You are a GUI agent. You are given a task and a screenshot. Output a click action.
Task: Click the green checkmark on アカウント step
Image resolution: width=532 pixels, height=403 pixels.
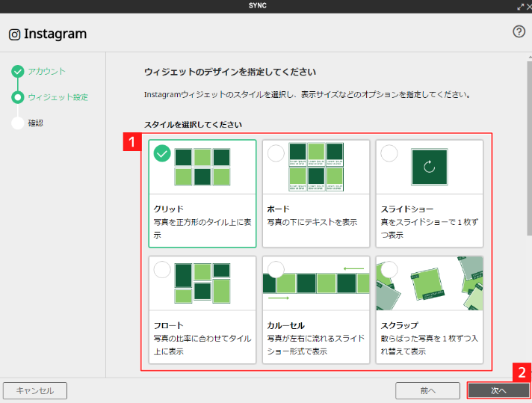(x=17, y=72)
